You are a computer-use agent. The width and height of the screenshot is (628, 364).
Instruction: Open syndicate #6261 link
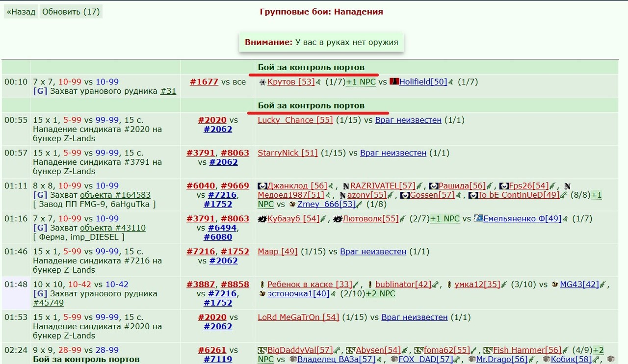212,350
